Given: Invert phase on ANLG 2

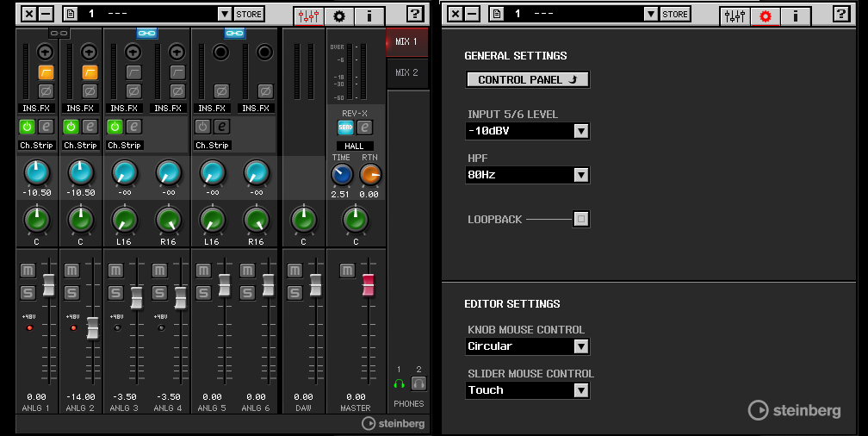Looking at the screenshot, I should click(90, 90).
